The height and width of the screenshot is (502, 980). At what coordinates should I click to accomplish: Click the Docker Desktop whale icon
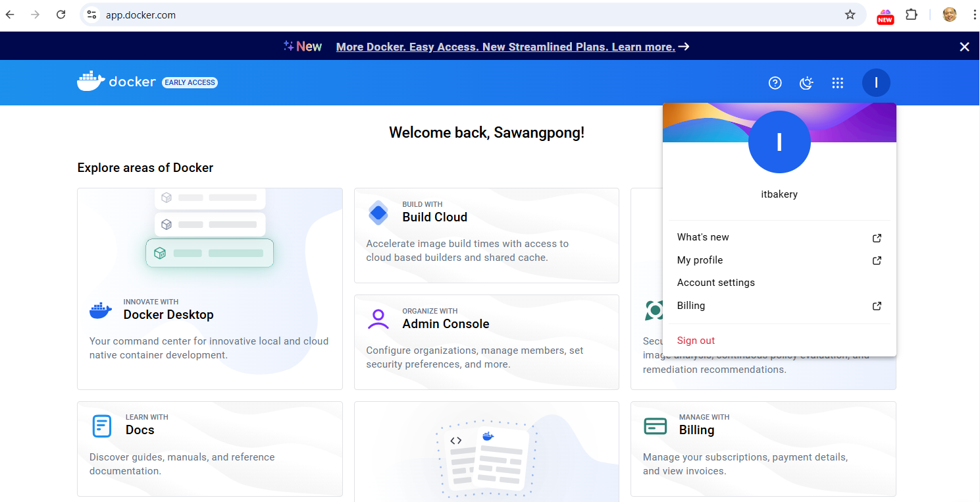101,310
